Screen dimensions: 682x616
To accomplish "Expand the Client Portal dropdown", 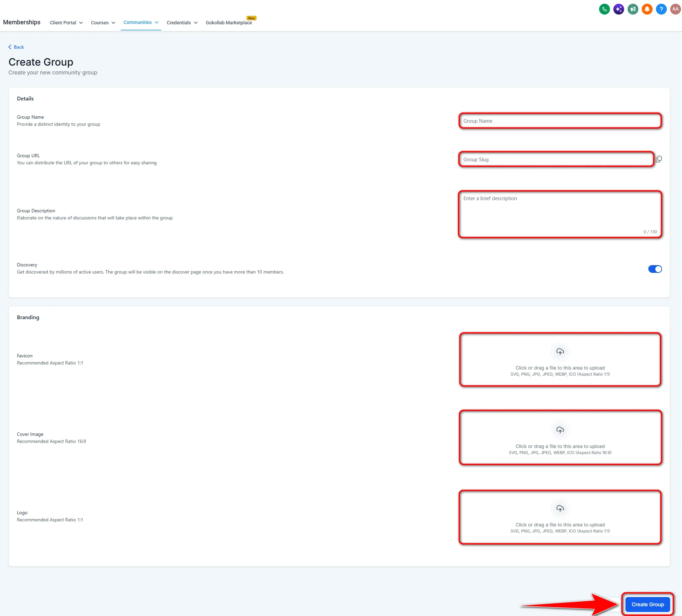I will coord(66,23).
